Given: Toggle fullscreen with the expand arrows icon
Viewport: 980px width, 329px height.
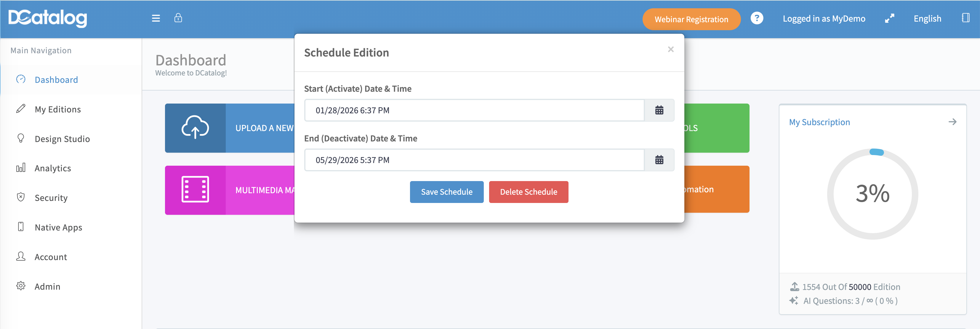Looking at the screenshot, I should (x=889, y=18).
